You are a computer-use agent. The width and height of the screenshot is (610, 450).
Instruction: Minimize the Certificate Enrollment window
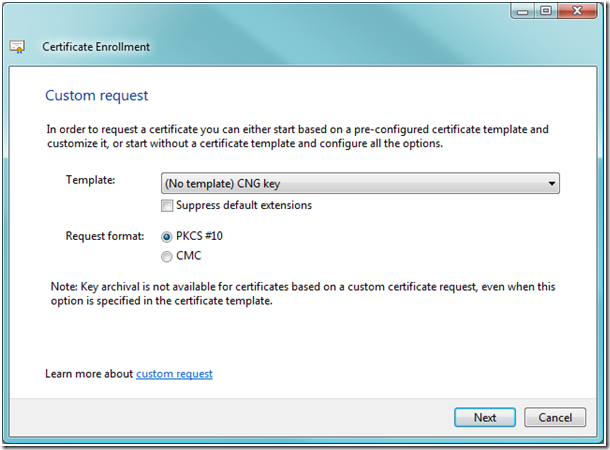(523, 11)
